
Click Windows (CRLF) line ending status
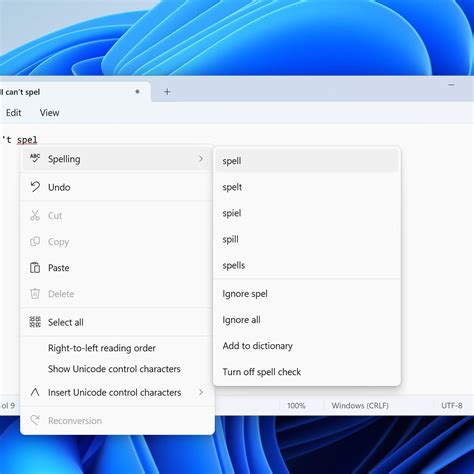pos(360,406)
